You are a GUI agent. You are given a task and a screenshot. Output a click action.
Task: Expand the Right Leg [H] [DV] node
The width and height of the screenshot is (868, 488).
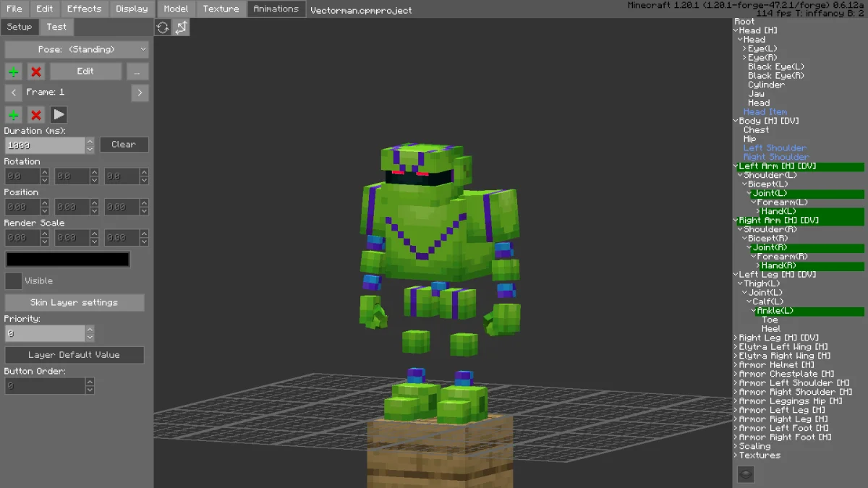click(x=736, y=338)
